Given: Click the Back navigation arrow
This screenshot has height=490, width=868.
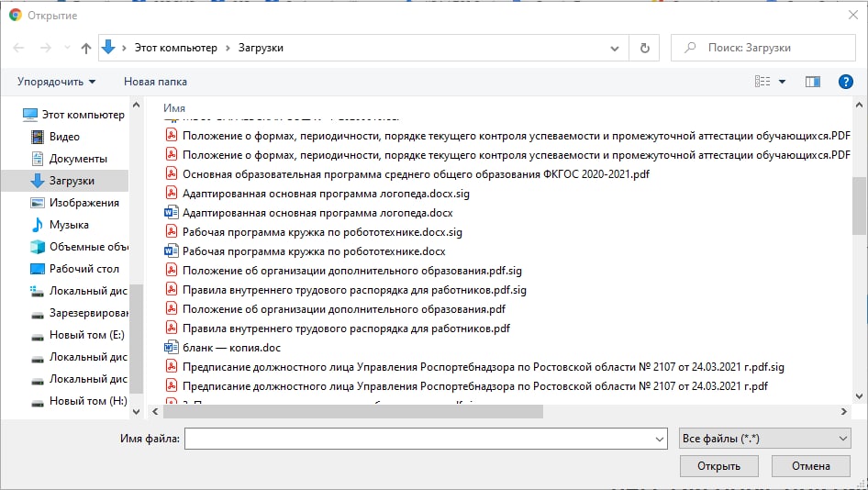Looking at the screenshot, I should tap(19, 48).
